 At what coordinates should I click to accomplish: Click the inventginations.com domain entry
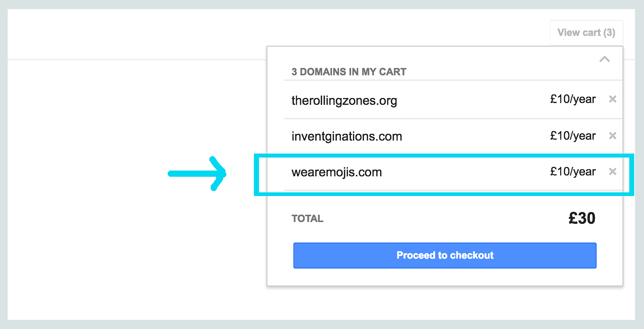pos(346,136)
